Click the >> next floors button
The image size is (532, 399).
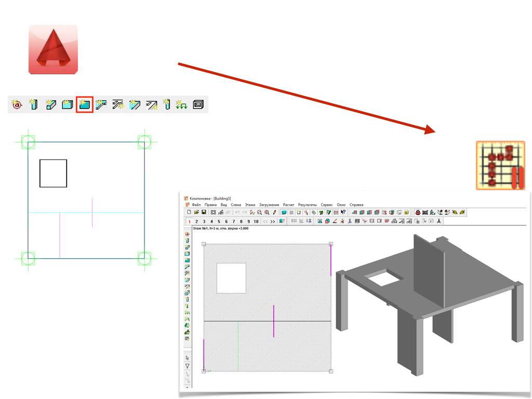coord(273,222)
